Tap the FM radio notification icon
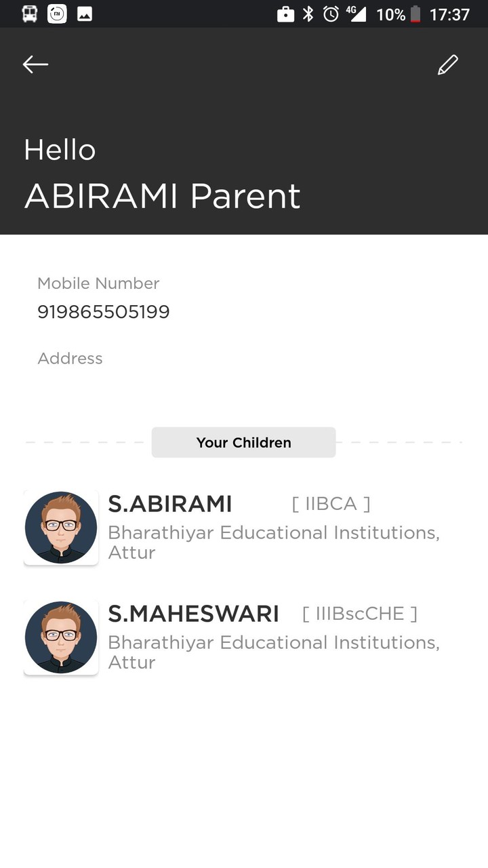 point(57,14)
